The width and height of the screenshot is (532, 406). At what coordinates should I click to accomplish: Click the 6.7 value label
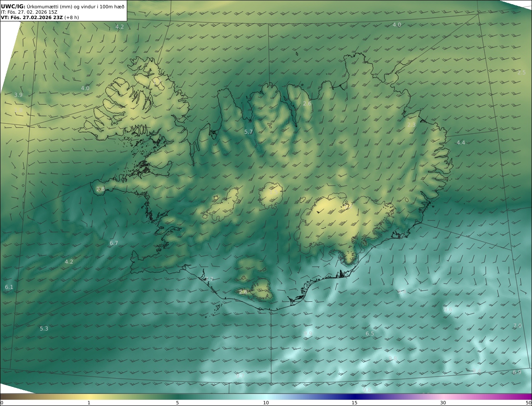click(114, 243)
